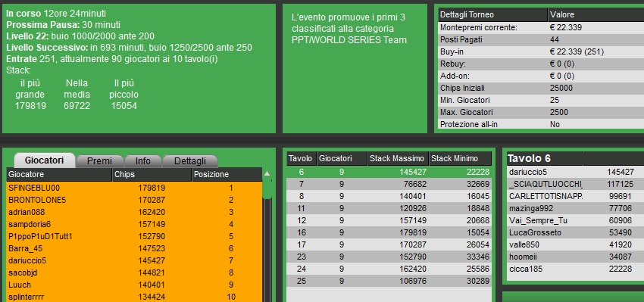This screenshot has height=302, width=644.
Task: Click the Add-on row in tournament details
Action: point(541,76)
